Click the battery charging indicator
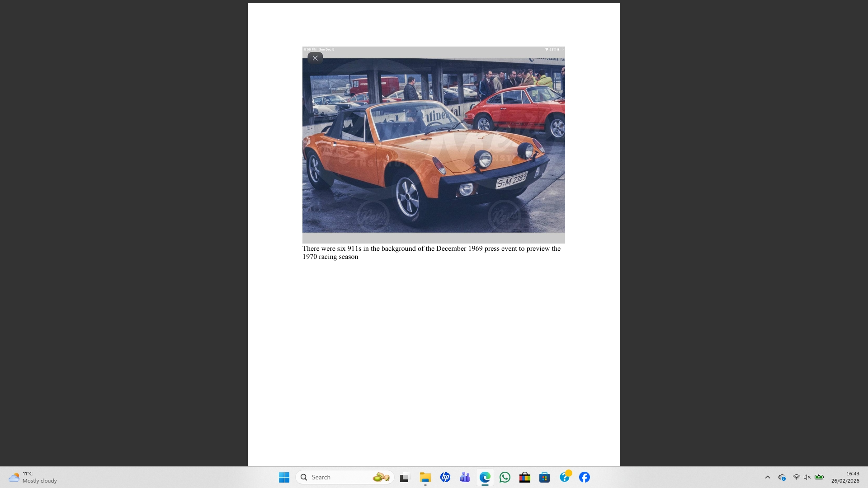The height and width of the screenshot is (488, 868). coord(819,477)
